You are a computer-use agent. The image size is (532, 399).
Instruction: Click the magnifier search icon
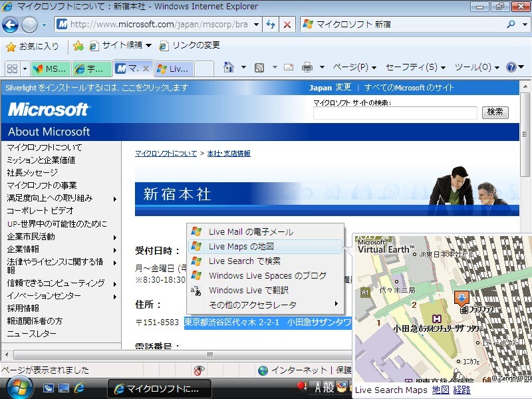(x=511, y=24)
